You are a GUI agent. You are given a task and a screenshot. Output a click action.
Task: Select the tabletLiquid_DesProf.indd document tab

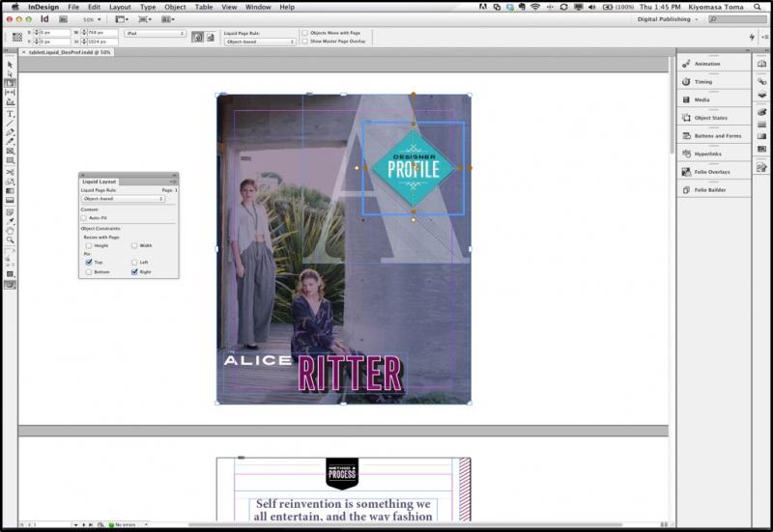(66, 52)
